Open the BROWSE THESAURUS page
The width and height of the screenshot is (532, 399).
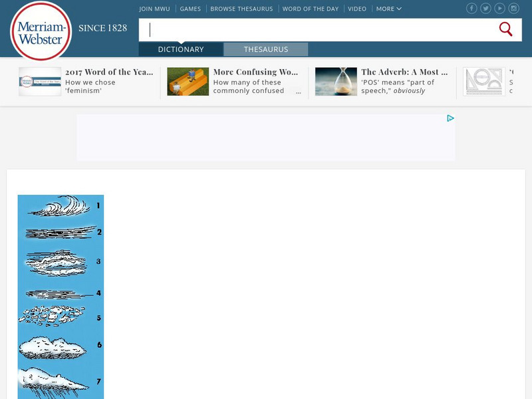[242, 9]
